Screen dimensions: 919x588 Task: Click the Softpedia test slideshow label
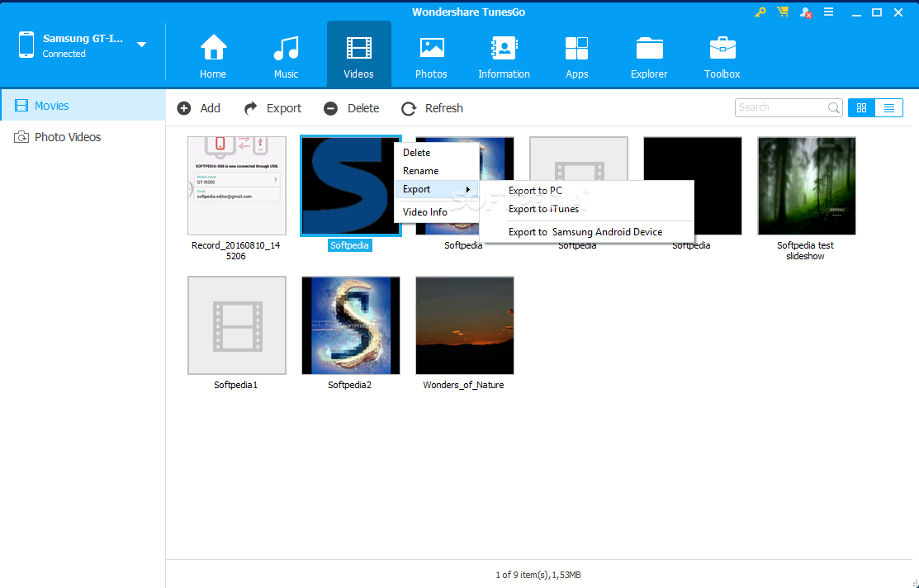click(805, 251)
